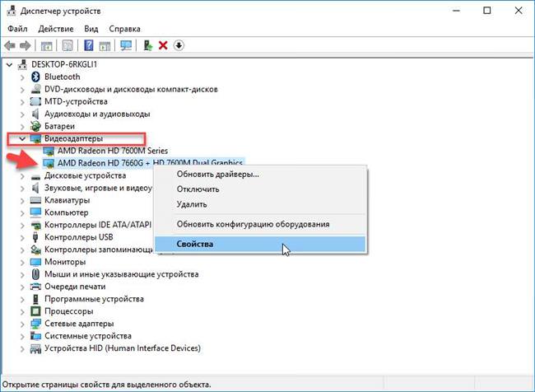The image size is (535, 392).
Task: Expand the Дисковые устройства category
Action: (22, 176)
